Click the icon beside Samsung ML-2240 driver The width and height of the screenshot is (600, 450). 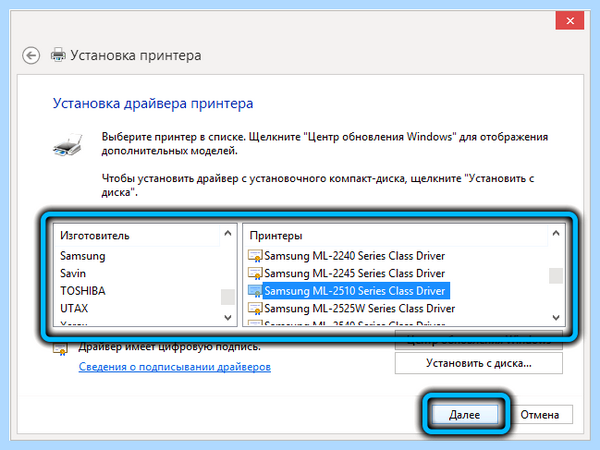[255, 256]
